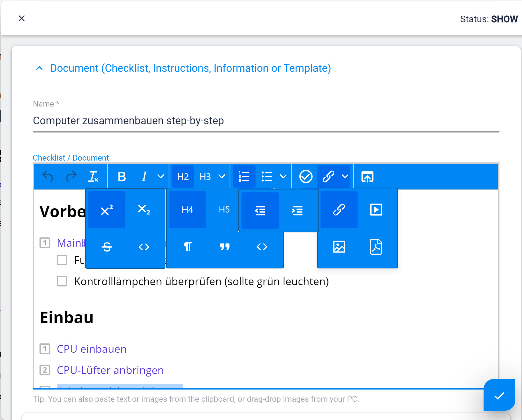Toggle the checkbox under Mainboard section
This screenshot has width=522, height=420.
click(62, 260)
